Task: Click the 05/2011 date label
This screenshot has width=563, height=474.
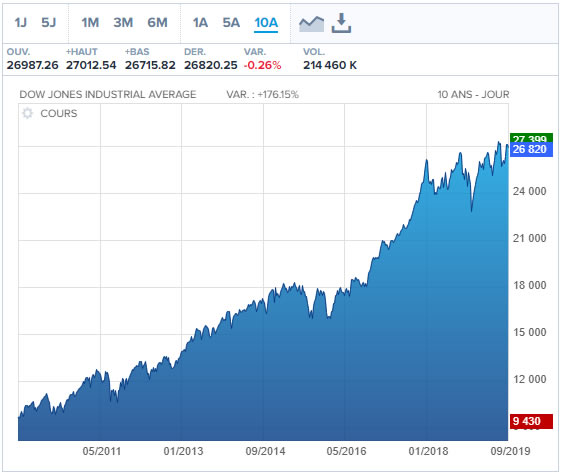Action: point(102,451)
